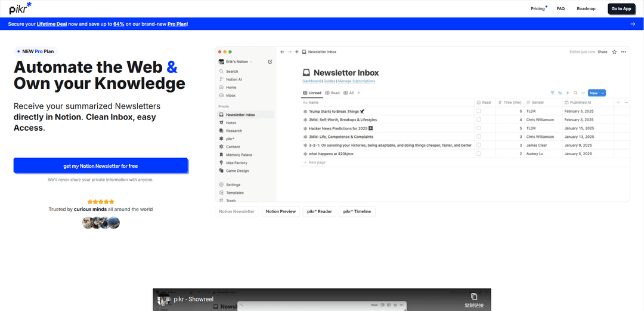Open Search in the Notion sidebar
644x311 pixels.
231,71
